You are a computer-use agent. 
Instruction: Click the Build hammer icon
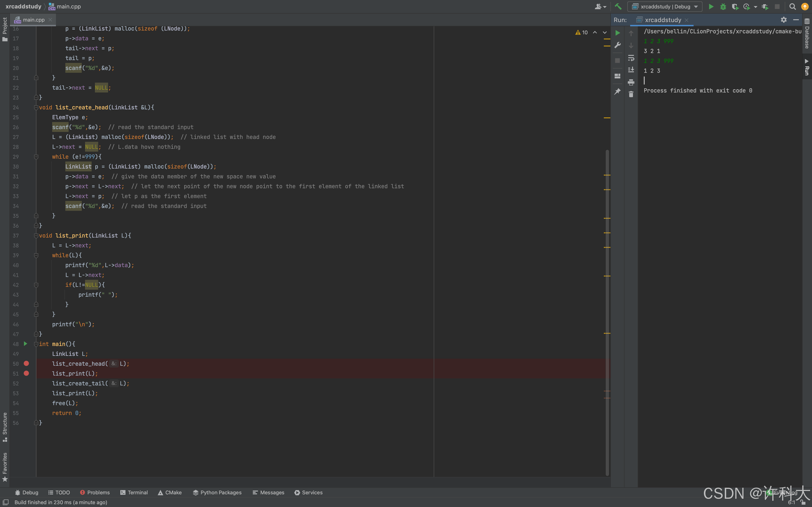point(618,6)
